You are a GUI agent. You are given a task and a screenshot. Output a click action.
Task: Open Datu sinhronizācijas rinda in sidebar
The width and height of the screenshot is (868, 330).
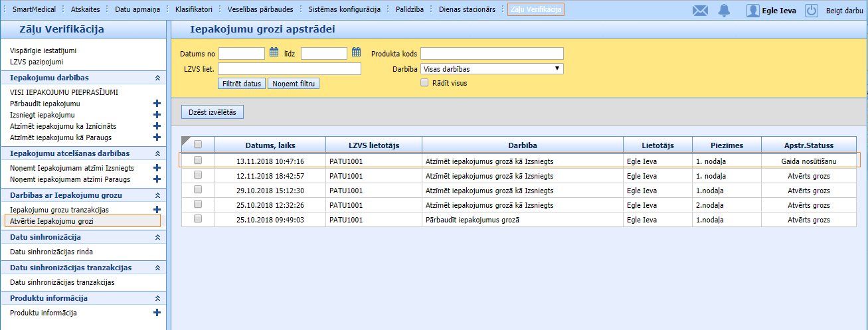click(51, 252)
